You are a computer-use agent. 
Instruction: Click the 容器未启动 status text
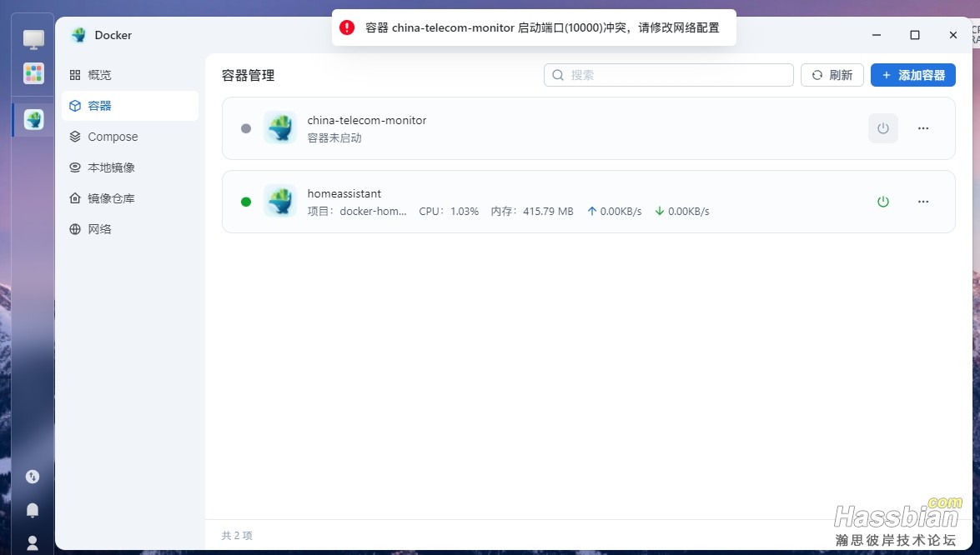[x=334, y=138]
